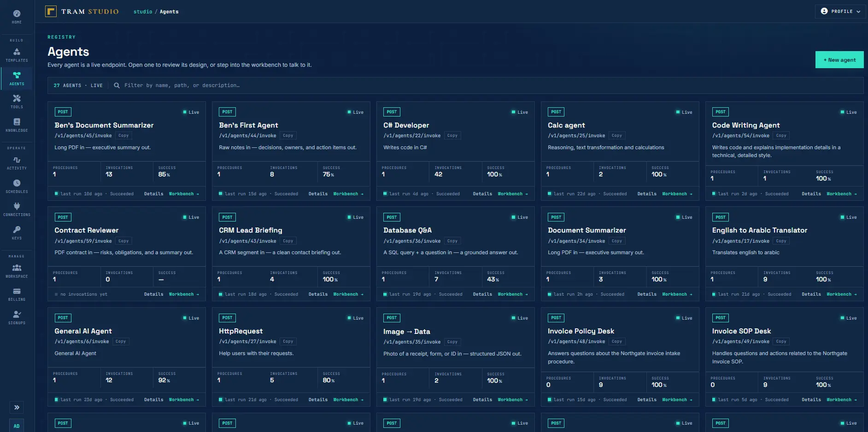The width and height of the screenshot is (868, 432).
Task: Click the Live status on Database Q&A card
Action: pos(520,217)
